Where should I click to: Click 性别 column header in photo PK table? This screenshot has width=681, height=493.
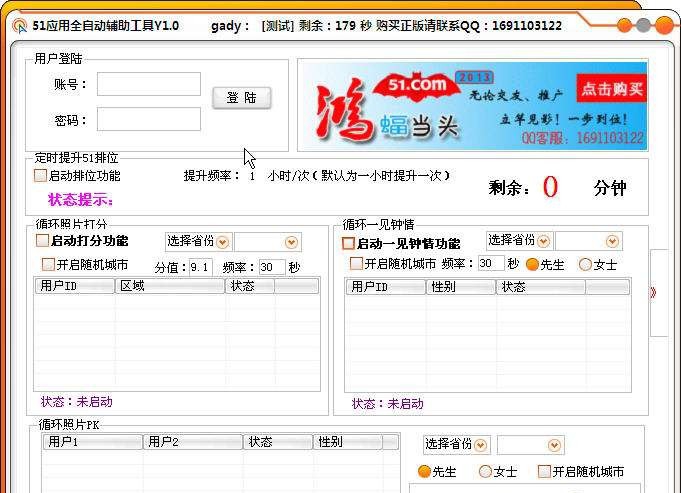(348, 442)
